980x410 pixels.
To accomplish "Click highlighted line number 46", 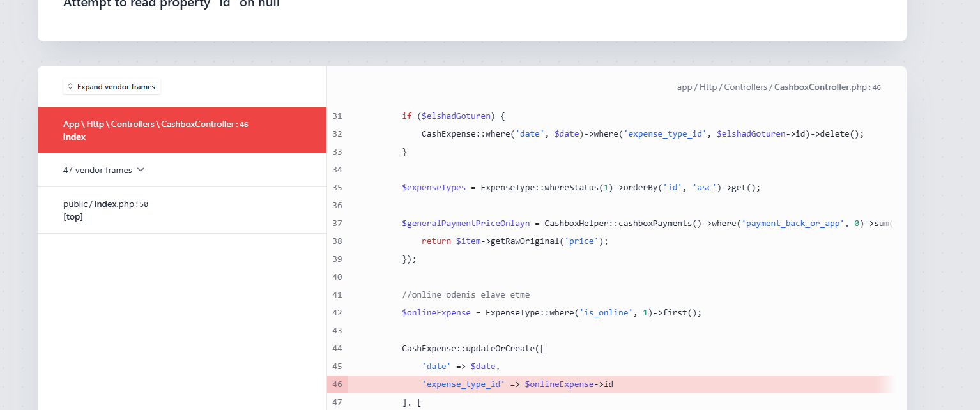I will click(x=337, y=384).
